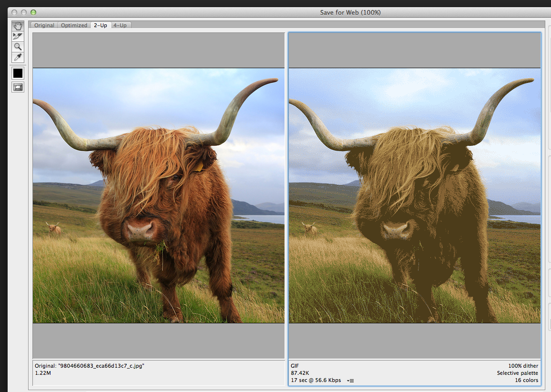Viewport: 551px width, 392px height.
Task: Open the download speed menu next to 56.6 Kbps
Action: [x=351, y=381]
